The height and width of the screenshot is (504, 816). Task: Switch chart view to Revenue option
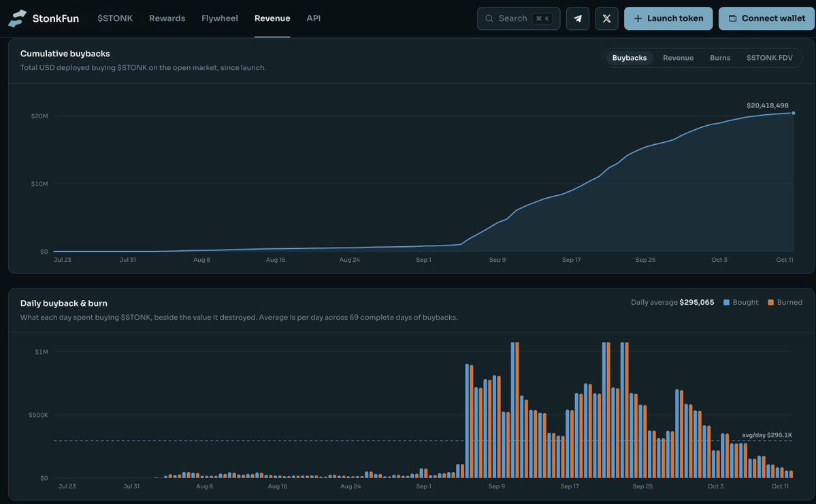(x=678, y=58)
